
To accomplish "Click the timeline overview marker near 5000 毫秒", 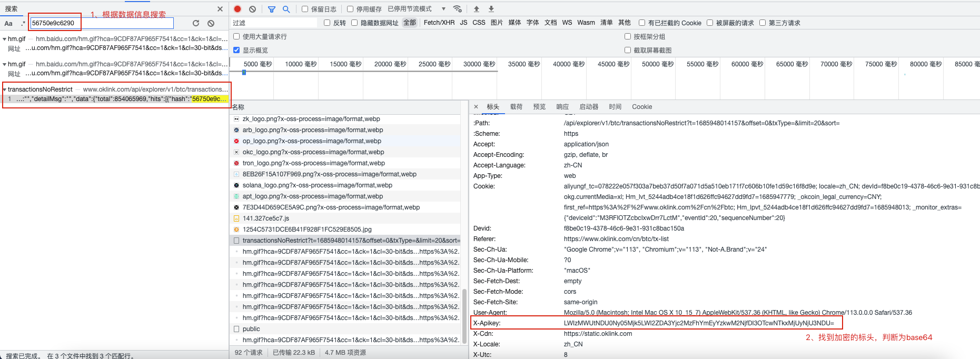I will click(244, 72).
